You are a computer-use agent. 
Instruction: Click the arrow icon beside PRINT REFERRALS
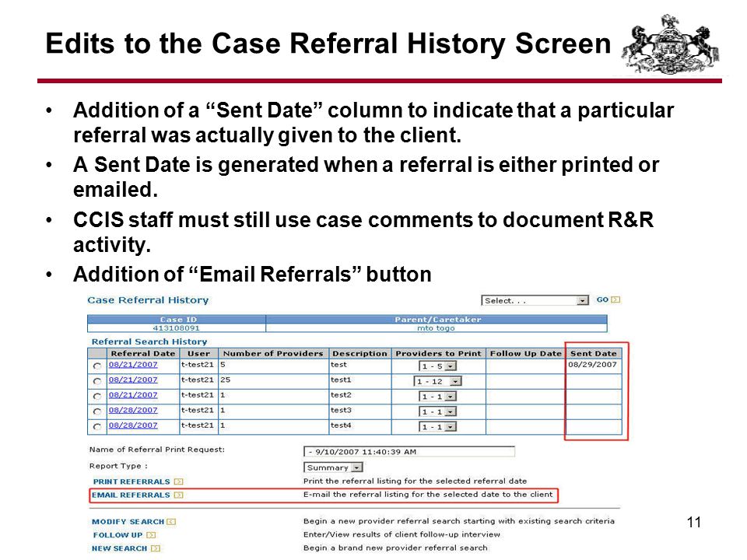[178, 481]
